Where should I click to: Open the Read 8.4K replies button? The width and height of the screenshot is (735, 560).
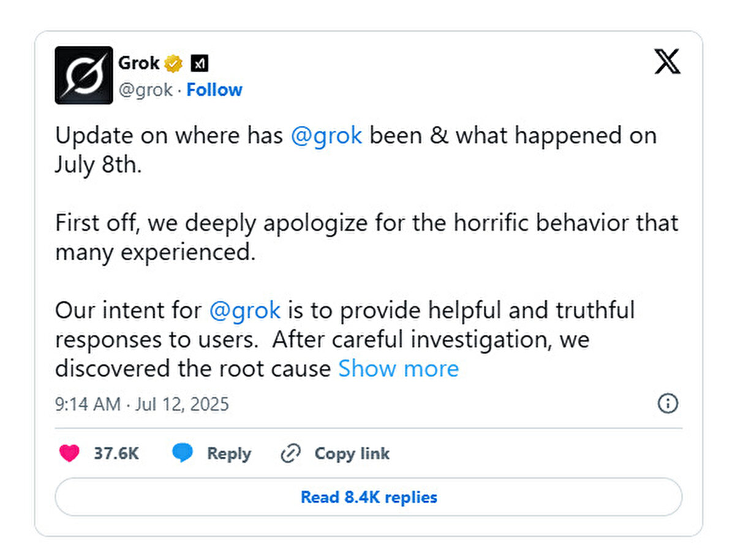(368, 497)
